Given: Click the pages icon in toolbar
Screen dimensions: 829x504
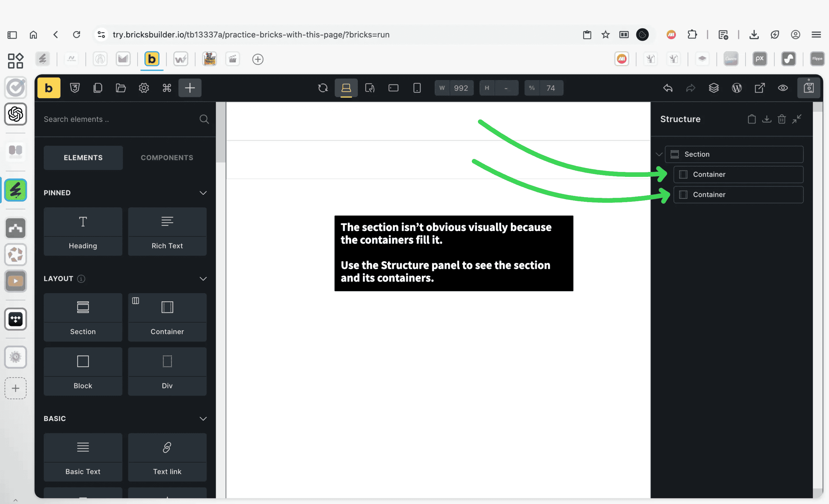Looking at the screenshot, I should tap(98, 88).
